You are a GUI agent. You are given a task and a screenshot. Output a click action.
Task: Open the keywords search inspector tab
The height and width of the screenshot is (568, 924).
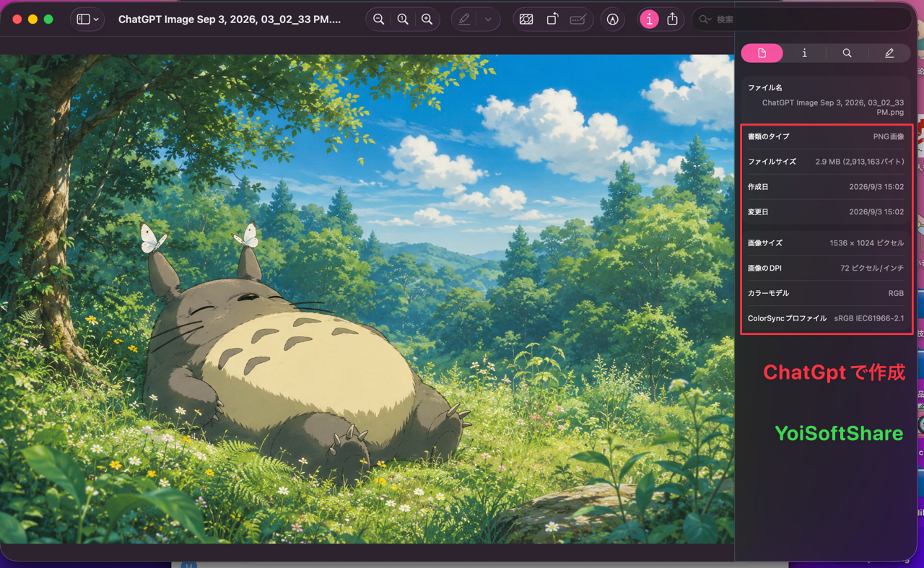click(x=847, y=53)
